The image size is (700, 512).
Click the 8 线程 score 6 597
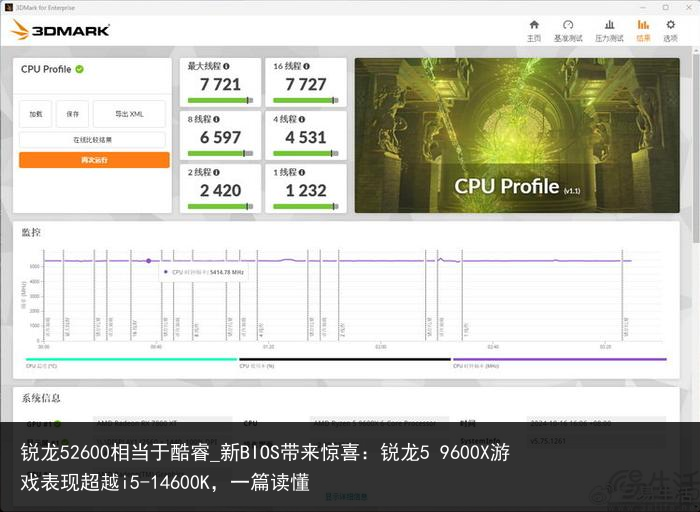(221, 137)
